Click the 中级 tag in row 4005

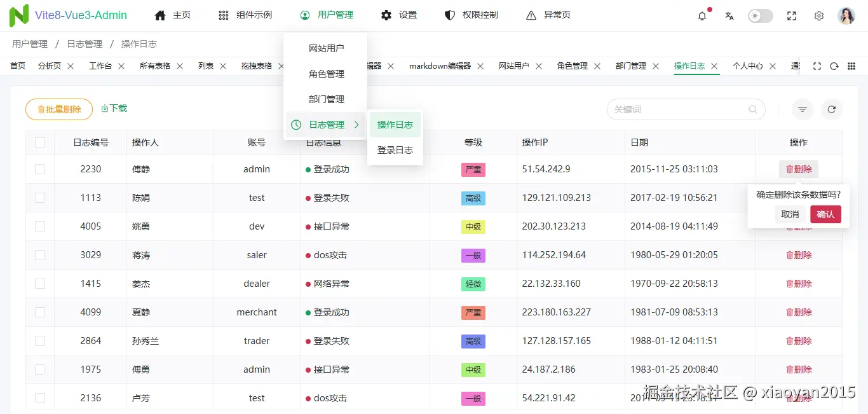point(473,226)
